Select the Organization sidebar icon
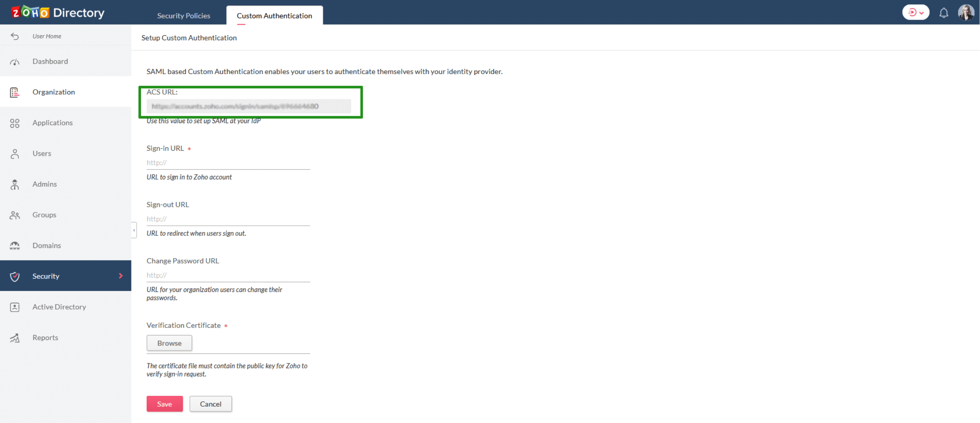Image resolution: width=980 pixels, height=423 pixels. (x=15, y=92)
